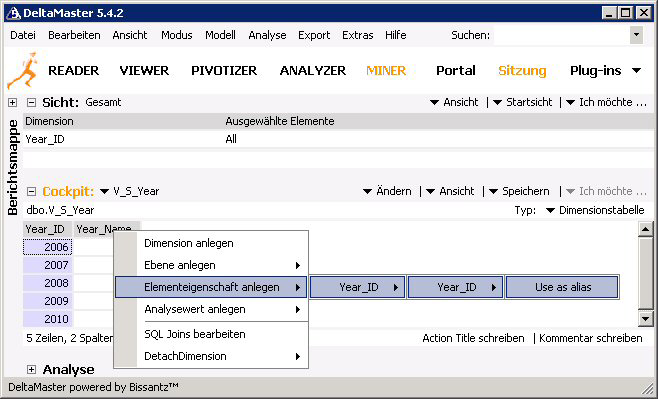Switch to PIVOTIZER mode

pos(224,70)
